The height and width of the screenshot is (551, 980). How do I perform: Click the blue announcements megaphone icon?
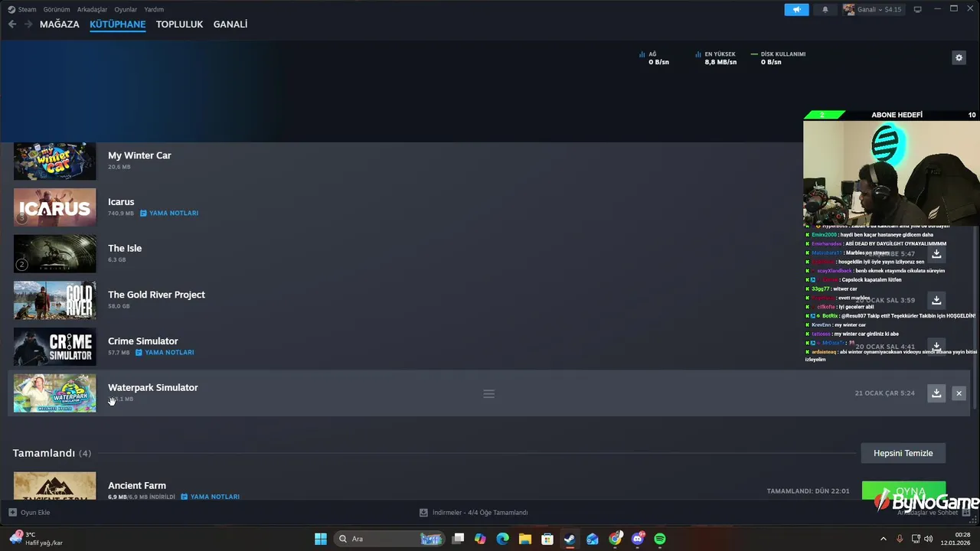click(x=796, y=9)
